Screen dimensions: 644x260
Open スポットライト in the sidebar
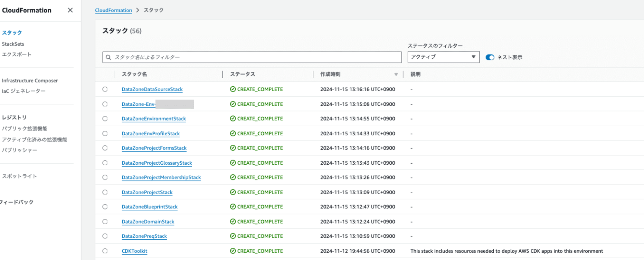(x=19, y=176)
